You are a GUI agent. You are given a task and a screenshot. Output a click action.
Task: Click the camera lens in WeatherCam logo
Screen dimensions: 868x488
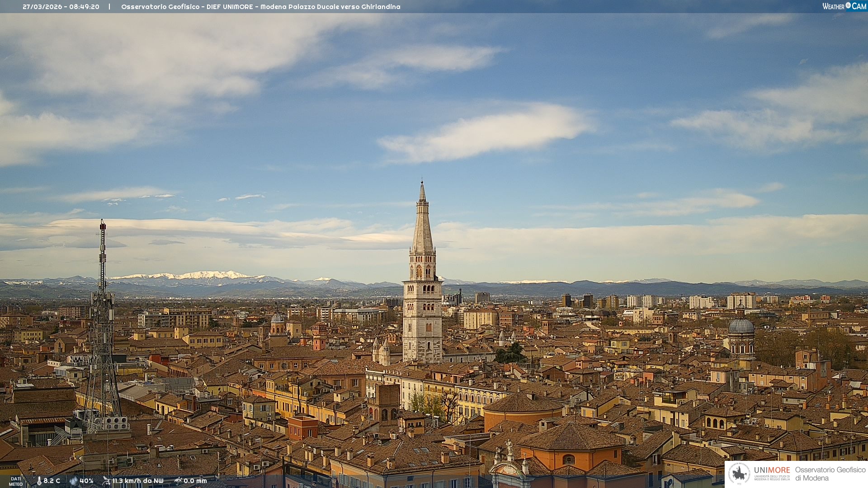848,5
